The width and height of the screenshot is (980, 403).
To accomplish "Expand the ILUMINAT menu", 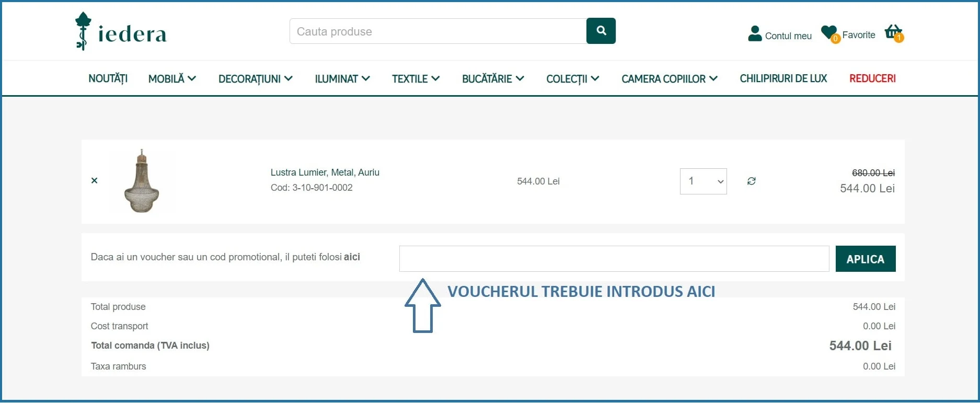I will [342, 78].
